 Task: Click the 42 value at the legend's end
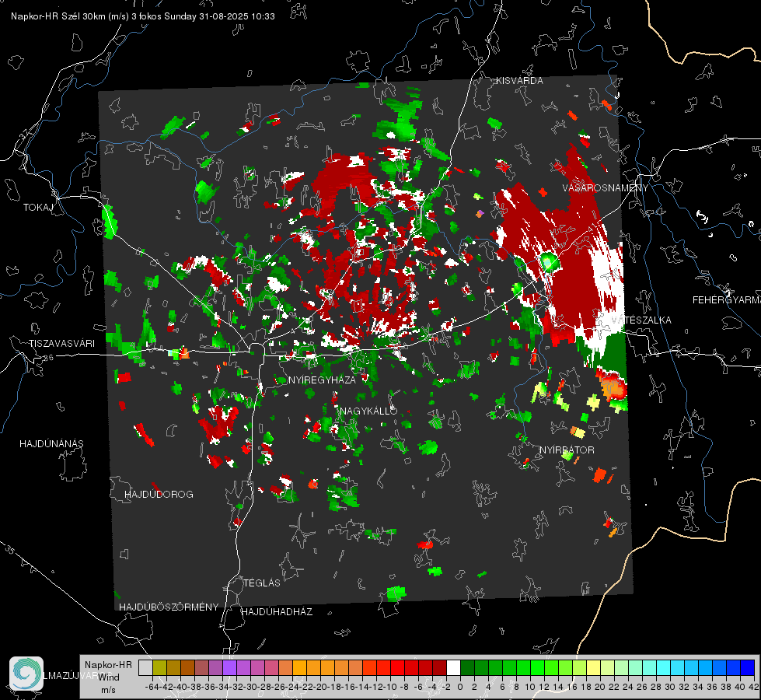pos(753,687)
